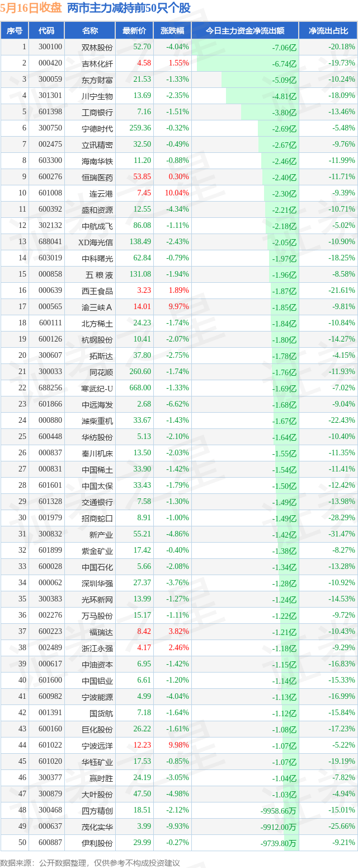The width and height of the screenshot is (358, 868).
Task: Click 西王食品 outflow ratio -21.61%
Action: point(342,291)
